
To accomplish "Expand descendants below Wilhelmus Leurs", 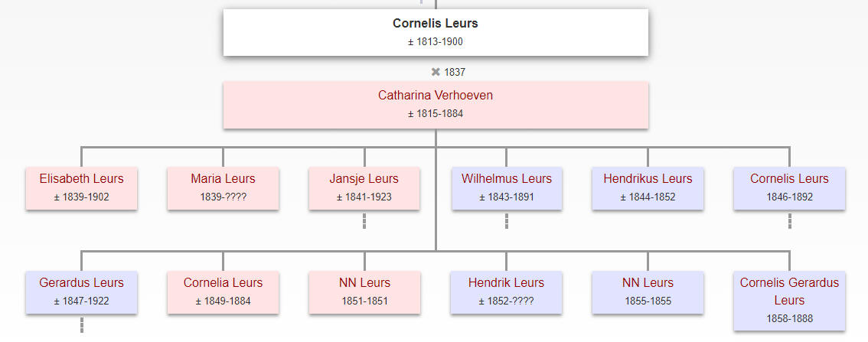I will [x=506, y=221].
